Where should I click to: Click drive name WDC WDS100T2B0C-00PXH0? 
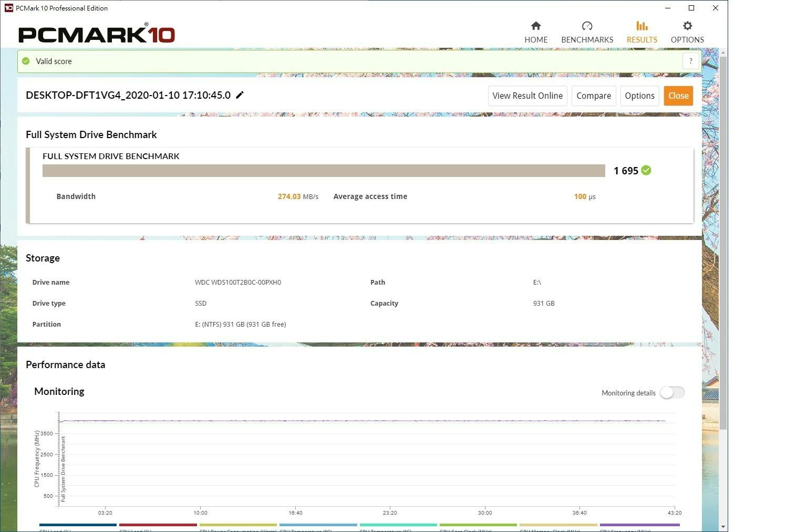[x=238, y=282]
